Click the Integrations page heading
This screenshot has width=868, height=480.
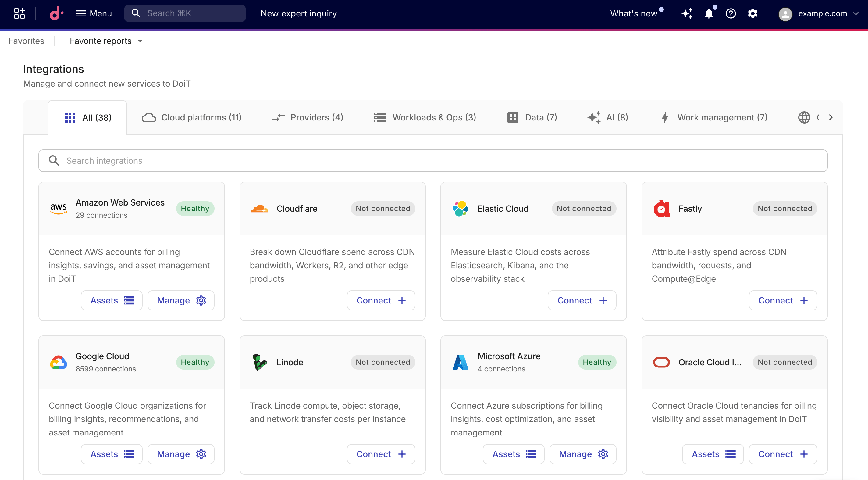(54, 69)
